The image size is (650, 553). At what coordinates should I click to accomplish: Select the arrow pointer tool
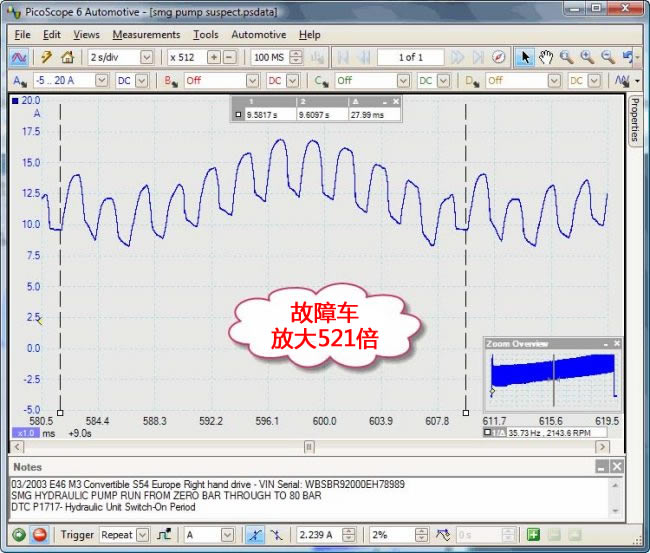pos(525,57)
